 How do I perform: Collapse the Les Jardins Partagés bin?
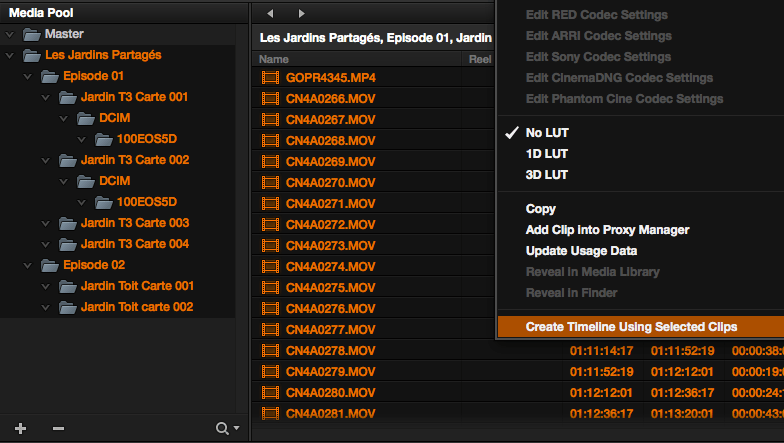coord(10,55)
